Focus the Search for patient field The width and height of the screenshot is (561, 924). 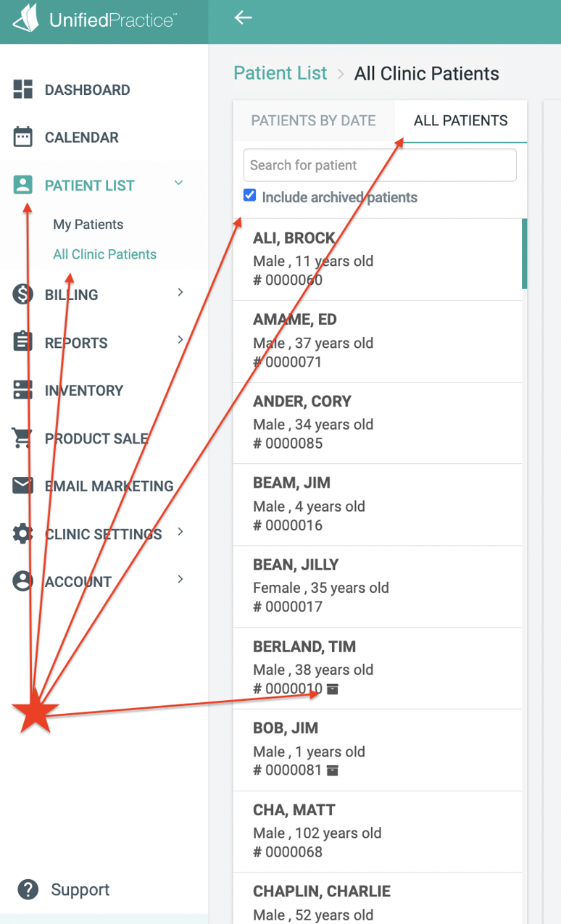pyautogui.click(x=380, y=165)
